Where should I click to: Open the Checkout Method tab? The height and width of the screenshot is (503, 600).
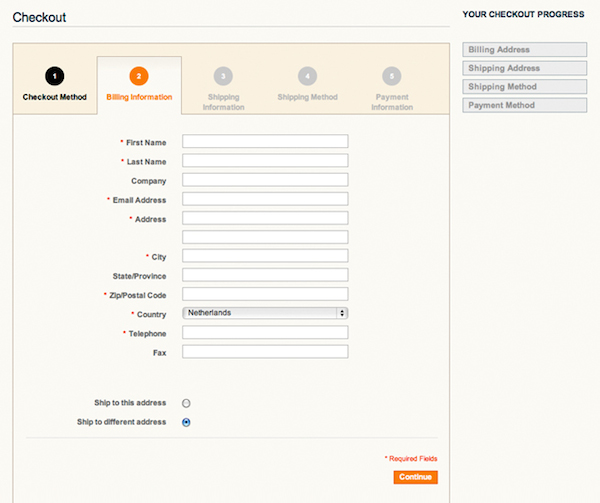pos(55,85)
